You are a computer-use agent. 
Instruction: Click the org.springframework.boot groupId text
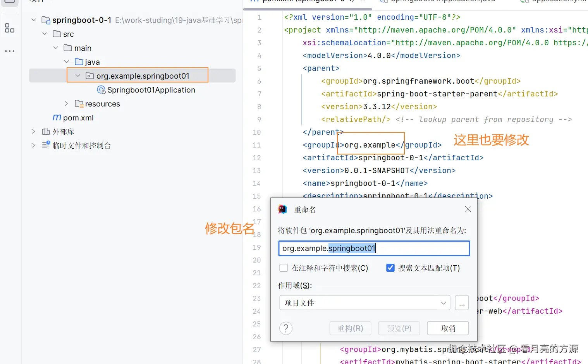[418, 81]
